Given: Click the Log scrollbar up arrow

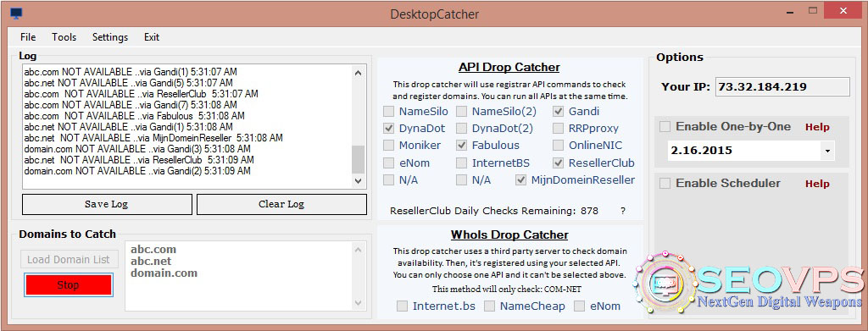Looking at the screenshot, I should pos(359,73).
